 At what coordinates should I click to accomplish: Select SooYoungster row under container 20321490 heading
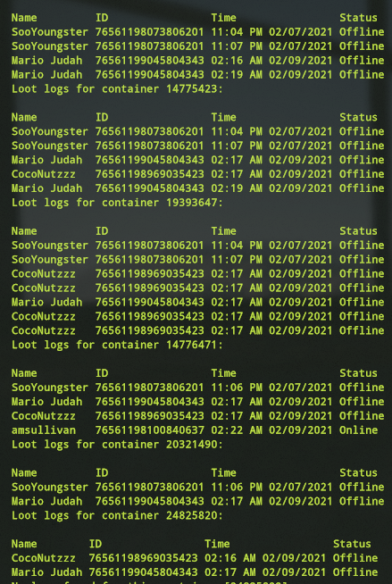click(x=197, y=487)
